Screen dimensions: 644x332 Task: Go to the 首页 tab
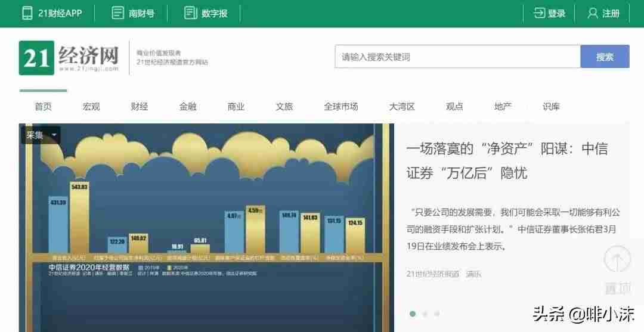tap(43, 107)
